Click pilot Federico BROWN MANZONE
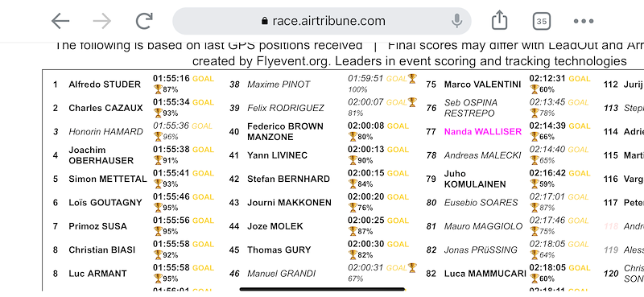This screenshot has width=644, height=297. pos(285,131)
